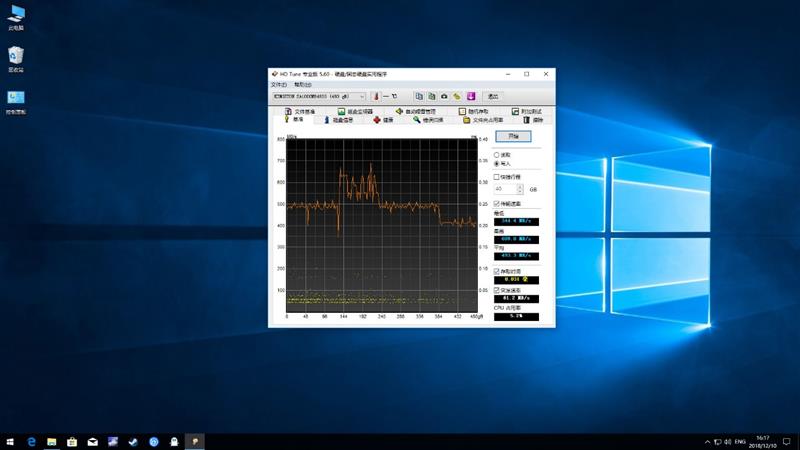800x450 pixels.
Task: Open the File menu in HD Tune
Action: click(x=279, y=85)
